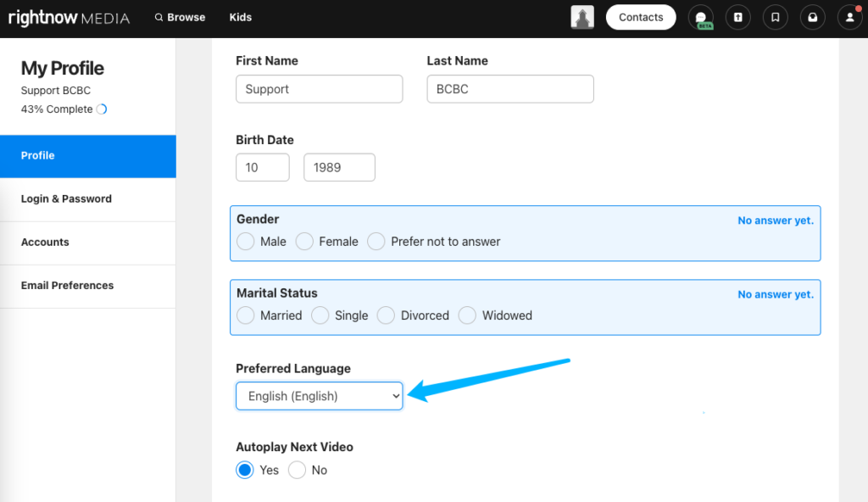
Task: Click the Last Name input field
Action: 509,89
